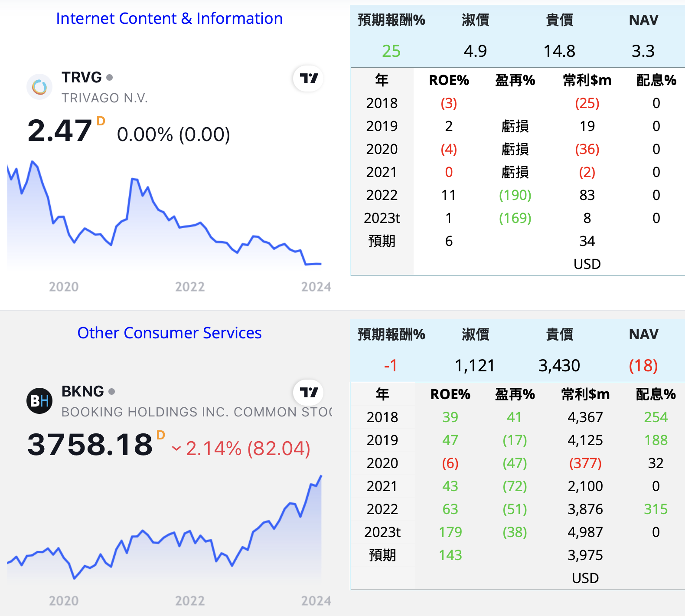Click the TRVG 2018 profit value (25)
Screen dimensions: 685x616
point(587,103)
